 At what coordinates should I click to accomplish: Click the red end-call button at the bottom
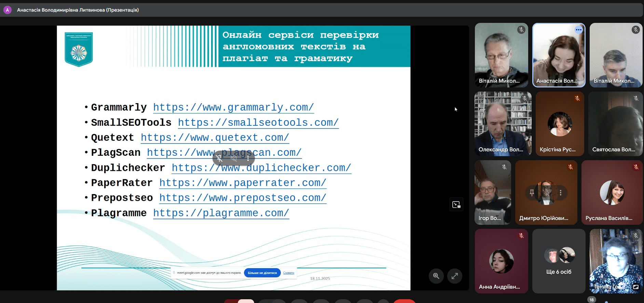click(x=404, y=301)
